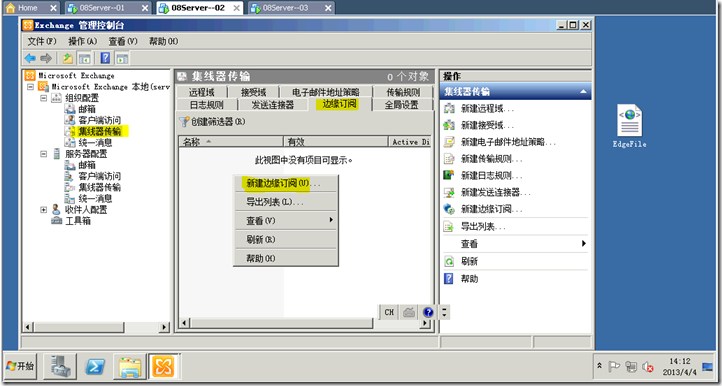Collapse the 集线器传输 action section chevron
The width and height of the screenshot is (722, 386).
click(583, 92)
